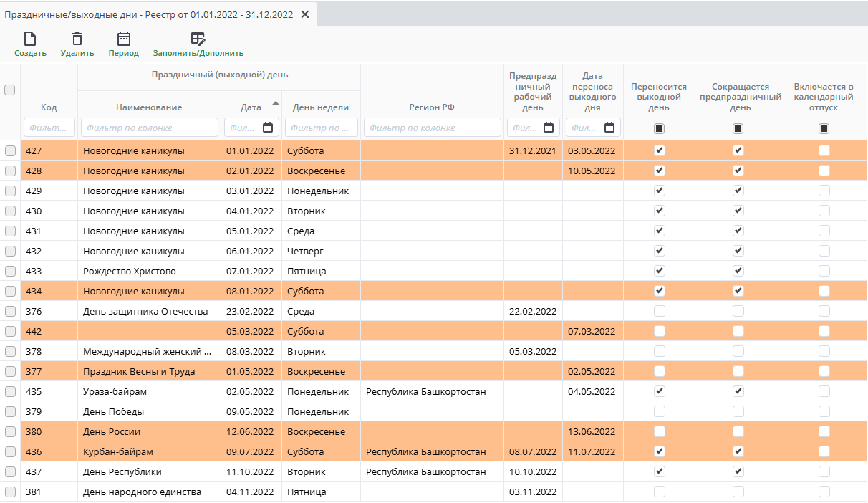
Task: Toggle Сокращается предпраздничный день filter checkbox
Action: [x=738, y=129]
